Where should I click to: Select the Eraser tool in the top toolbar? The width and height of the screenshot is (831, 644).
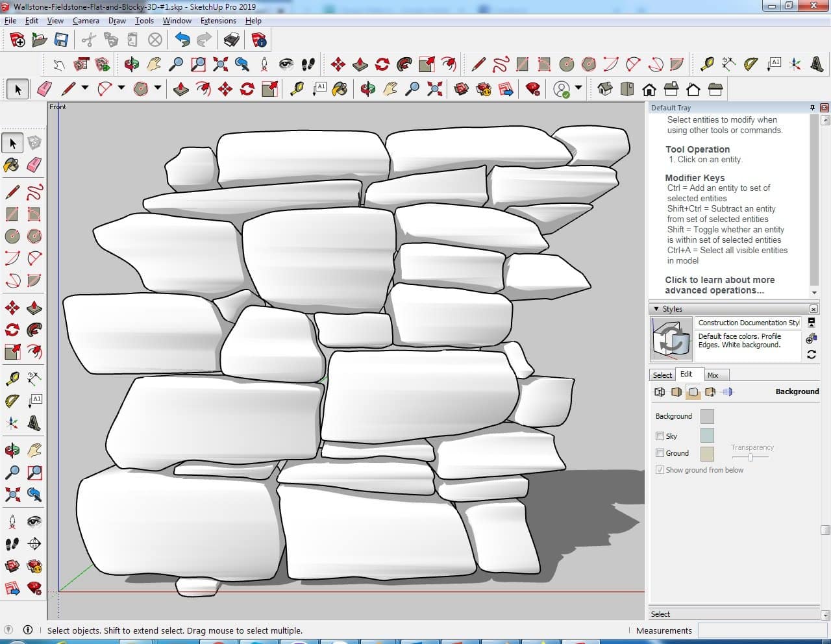[x=45, y=89]
